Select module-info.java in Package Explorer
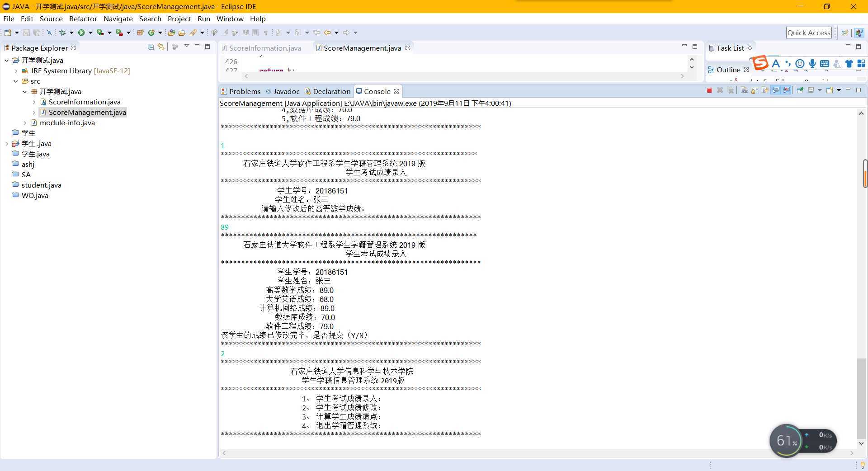Image resolution: width=868 pixels, height=471 pixels. click(x=67, y=122)
